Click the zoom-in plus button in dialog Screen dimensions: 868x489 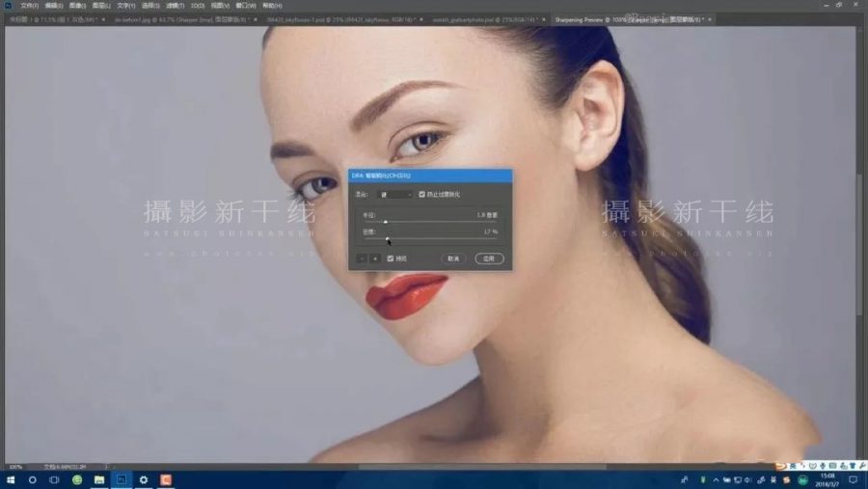[x=375, y=258]
